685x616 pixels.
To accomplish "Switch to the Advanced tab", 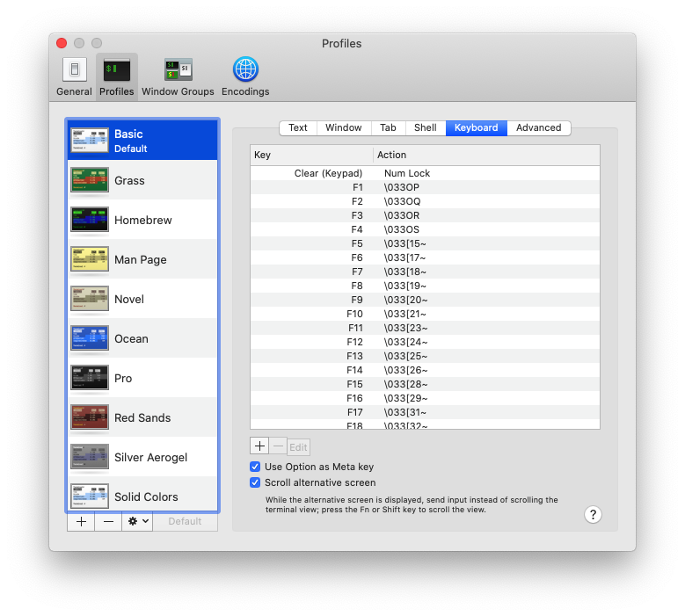I will (x=539, y=128).
